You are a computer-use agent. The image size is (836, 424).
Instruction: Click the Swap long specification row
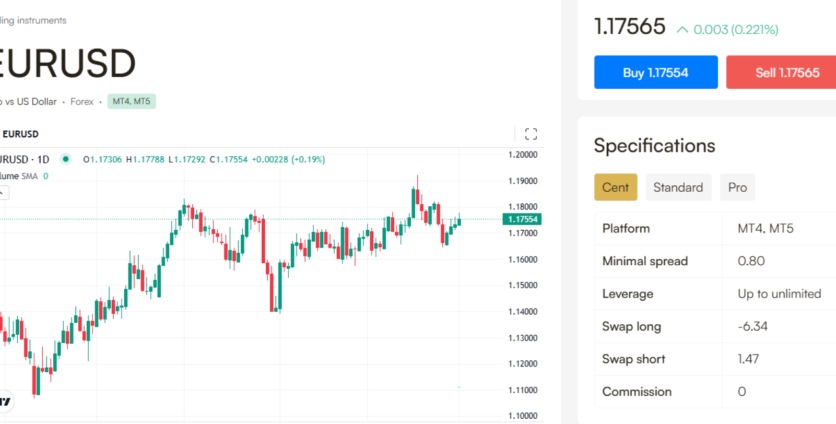click(x=715, y=326)
